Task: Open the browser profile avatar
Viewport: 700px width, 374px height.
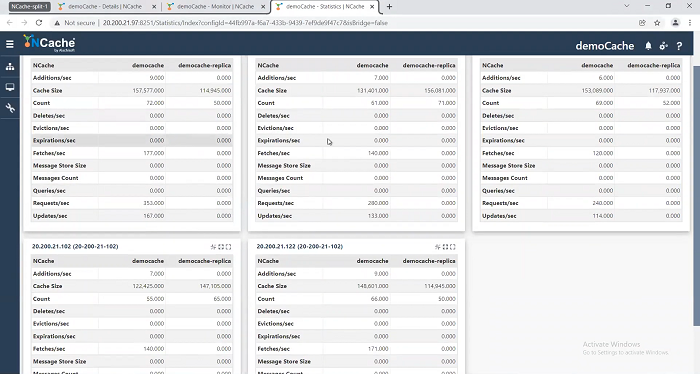Action: click(x=675, y=23)
